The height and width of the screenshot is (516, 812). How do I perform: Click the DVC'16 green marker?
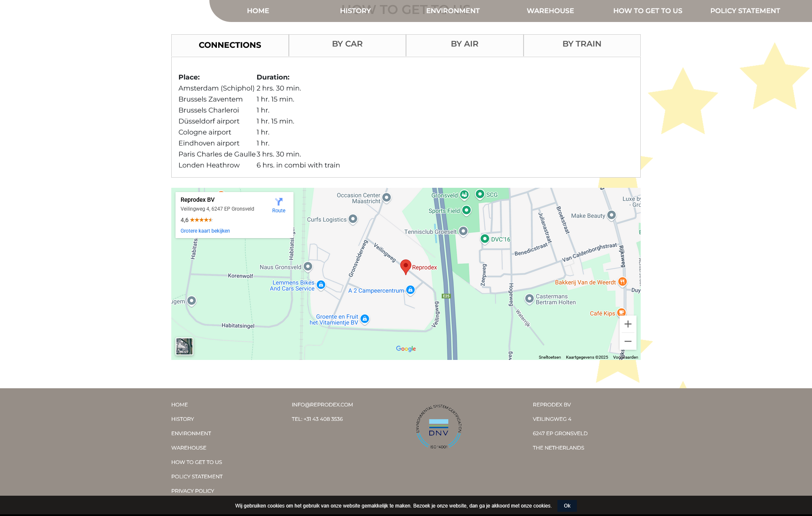(x=485, y=239)
